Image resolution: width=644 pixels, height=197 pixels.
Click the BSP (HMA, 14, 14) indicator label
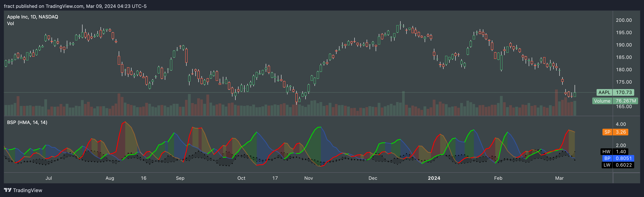[27, 122]
